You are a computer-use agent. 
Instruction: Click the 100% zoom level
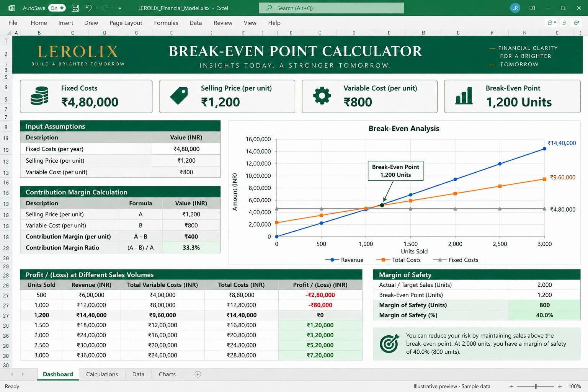pyautogui.click(x=575, y=386)
